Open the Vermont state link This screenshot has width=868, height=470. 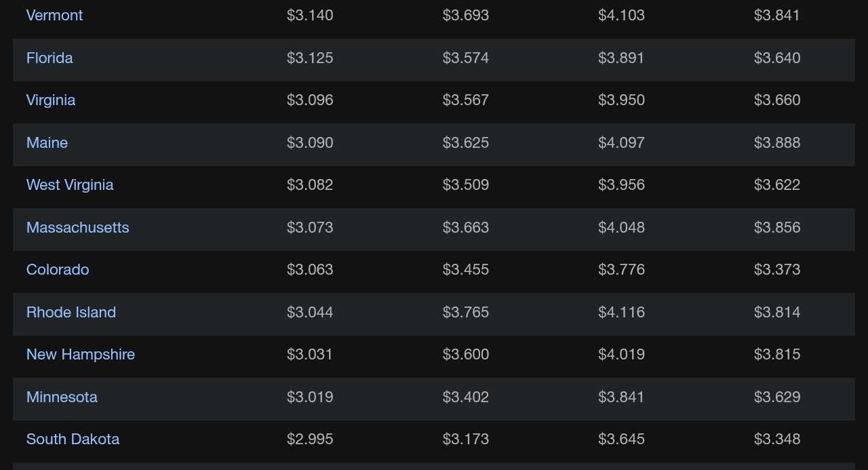pyautogui.click(x=54, y=15)
